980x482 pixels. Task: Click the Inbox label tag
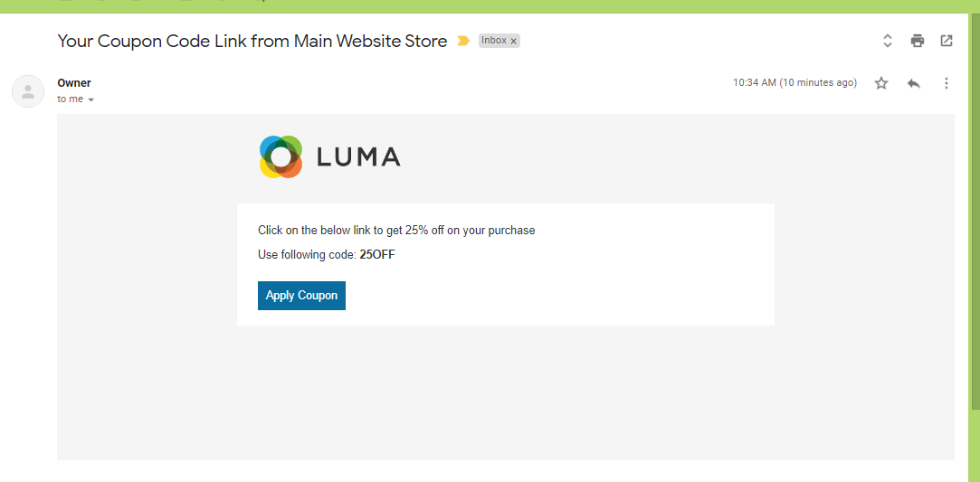[x=494, y=41]
